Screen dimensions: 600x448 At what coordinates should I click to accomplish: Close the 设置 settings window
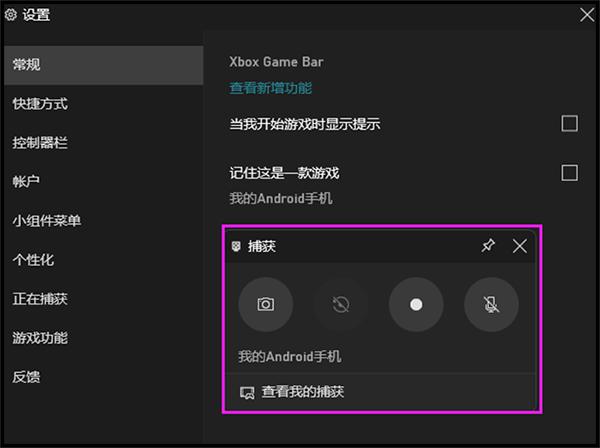point(587,15)
